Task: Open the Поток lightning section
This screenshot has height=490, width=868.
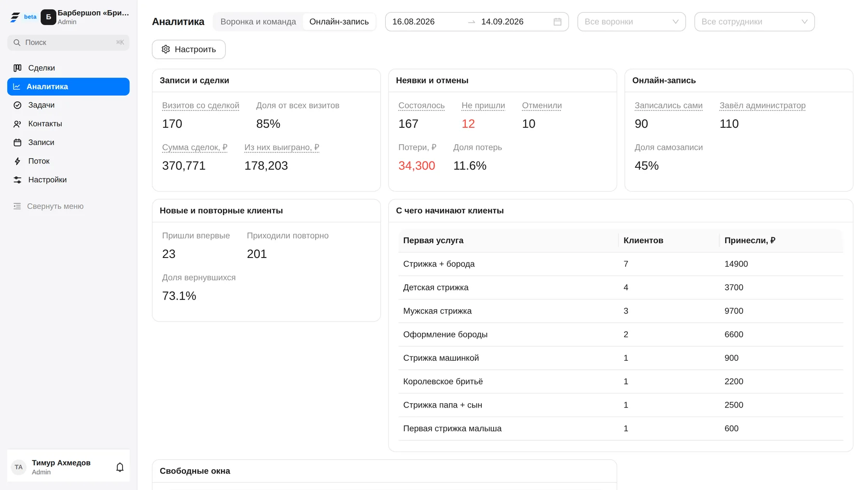Action: pyautogui.click(x=68, y=161)
